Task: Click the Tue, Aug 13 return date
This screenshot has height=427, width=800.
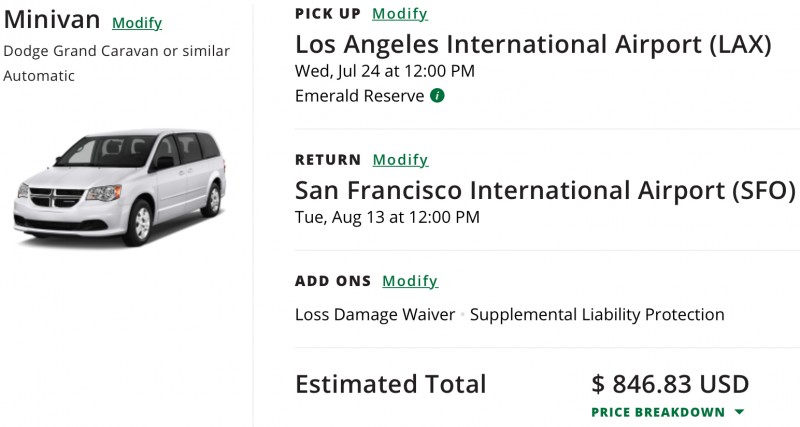Action: [387, 216]
